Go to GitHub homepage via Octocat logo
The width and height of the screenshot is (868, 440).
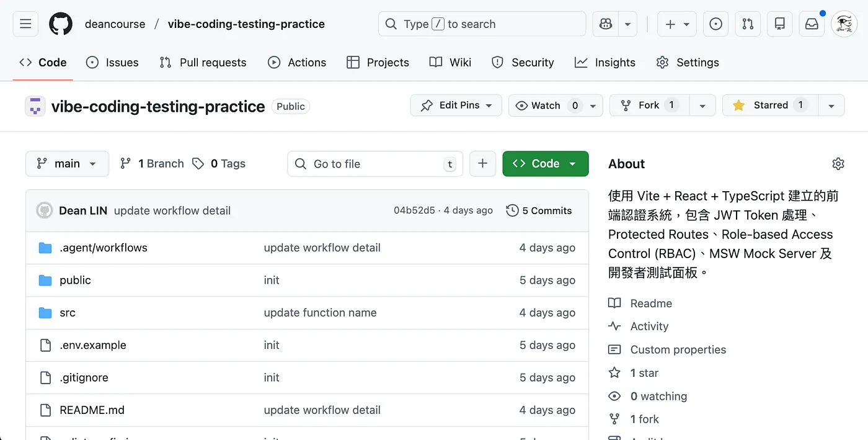pyautogui.click(x=61, y=24)
